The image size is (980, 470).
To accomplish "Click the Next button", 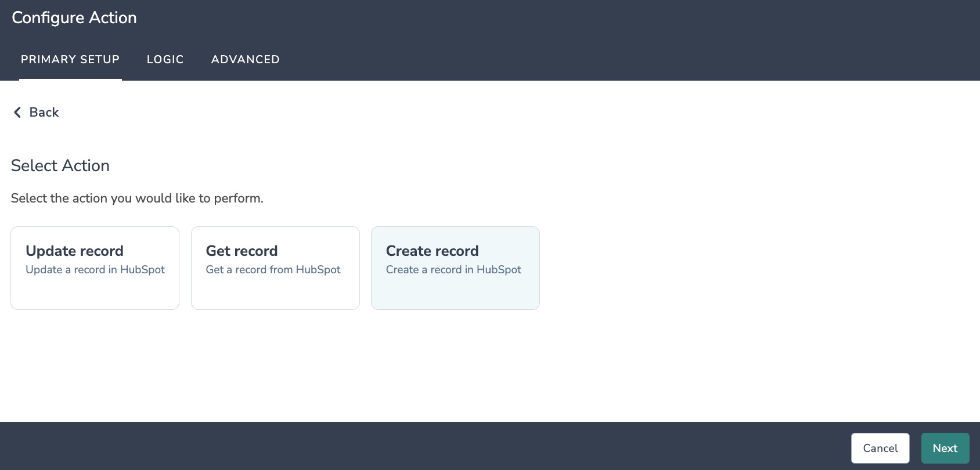I will coord(945,448).
